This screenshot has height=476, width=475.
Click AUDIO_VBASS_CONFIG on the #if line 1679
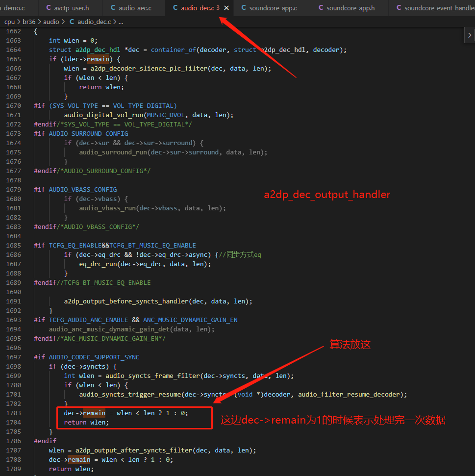pos(83,189)
